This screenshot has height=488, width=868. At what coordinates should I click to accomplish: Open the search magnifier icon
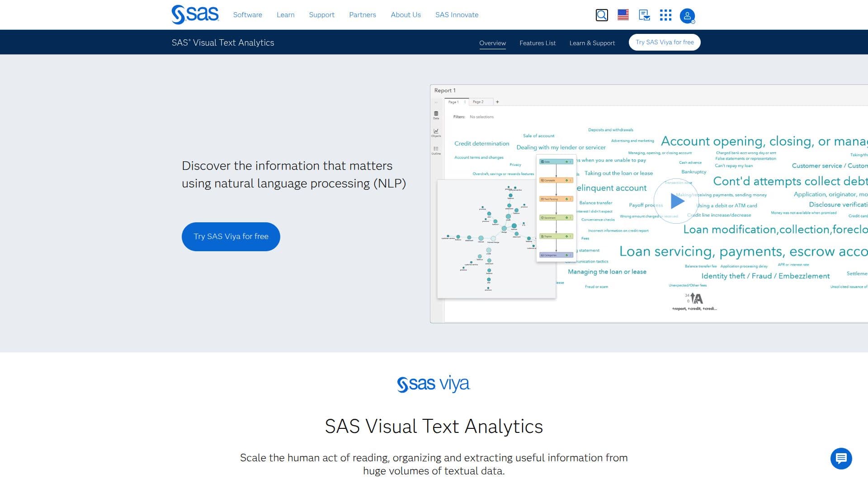pos(602,15)
